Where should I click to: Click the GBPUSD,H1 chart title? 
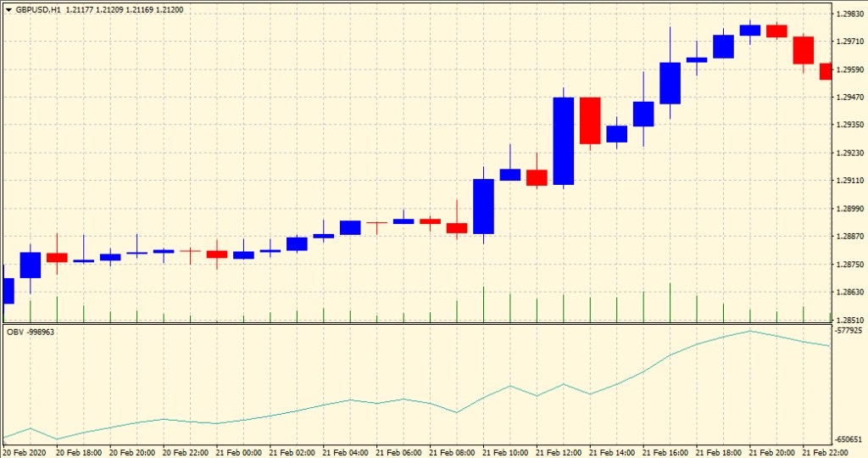(38, 10)
